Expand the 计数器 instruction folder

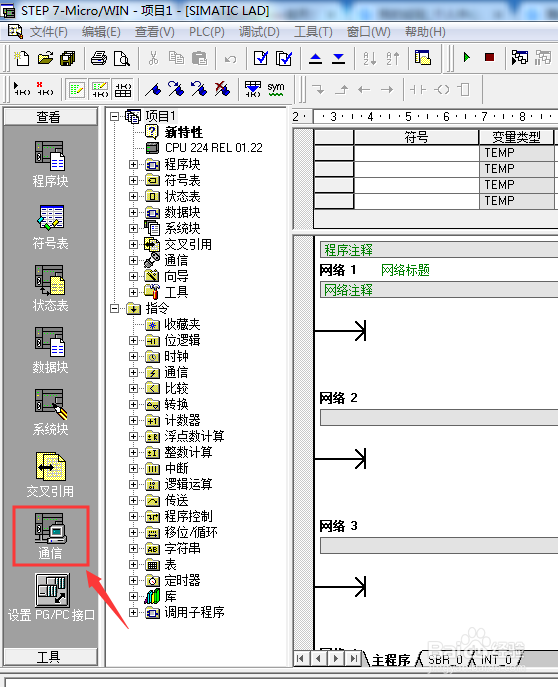tap(134, 421)
